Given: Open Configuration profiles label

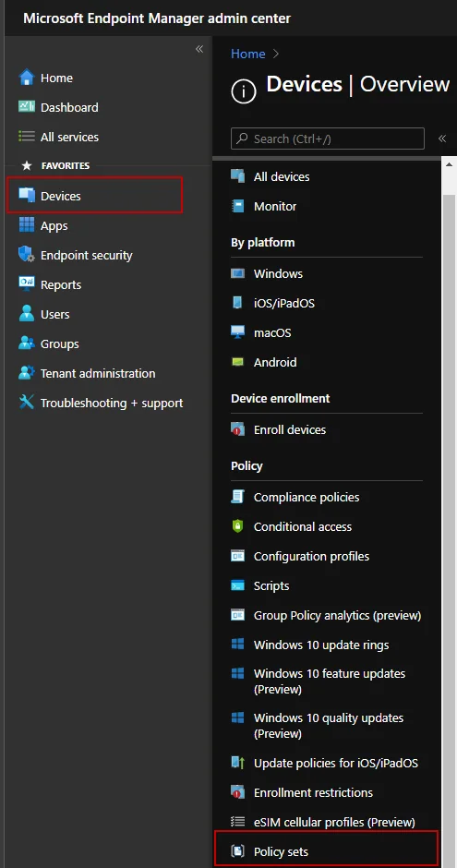Looking at the screenshot, I should [311, 556].
